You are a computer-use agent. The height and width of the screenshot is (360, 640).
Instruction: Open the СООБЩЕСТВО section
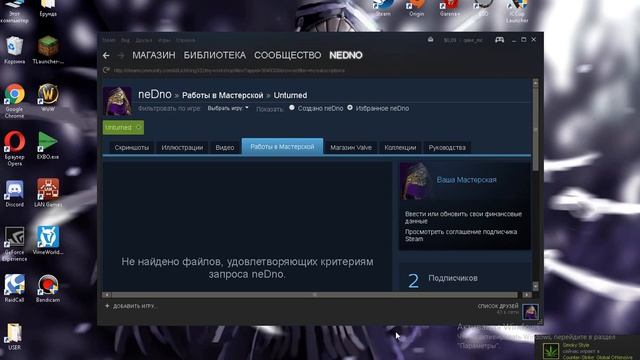(x=287, y=55)
